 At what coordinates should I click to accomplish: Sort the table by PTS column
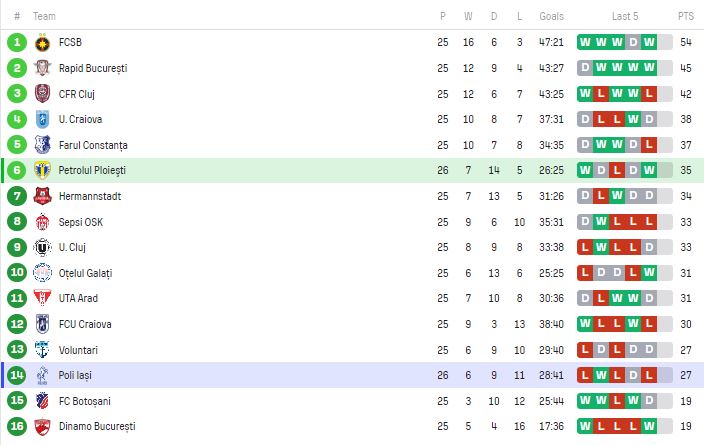click(x=685, y=16)
